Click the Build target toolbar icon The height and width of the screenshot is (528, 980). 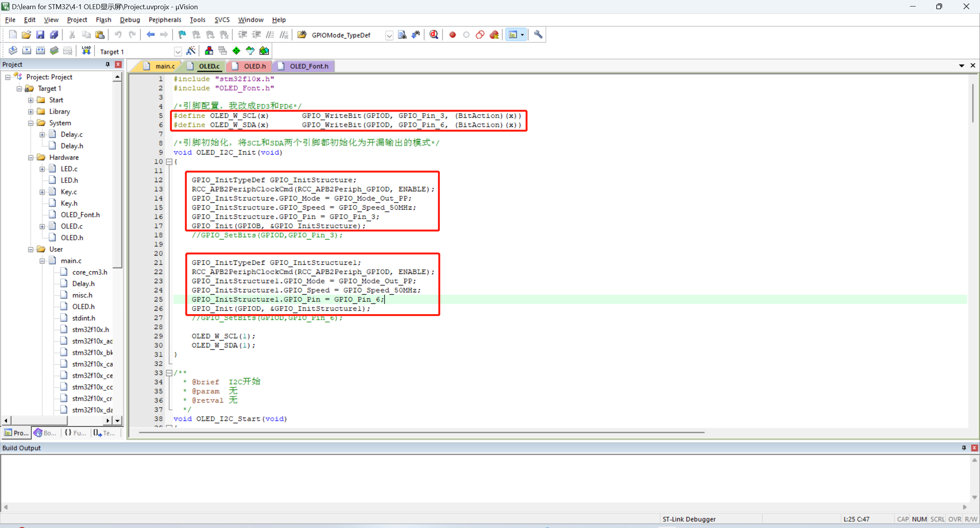coord(26,51)
